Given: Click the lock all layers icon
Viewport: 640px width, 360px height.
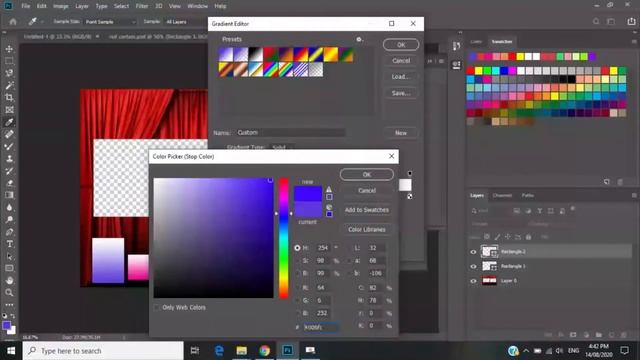Looking at the screenshot, I should click(x=528, y=237).
